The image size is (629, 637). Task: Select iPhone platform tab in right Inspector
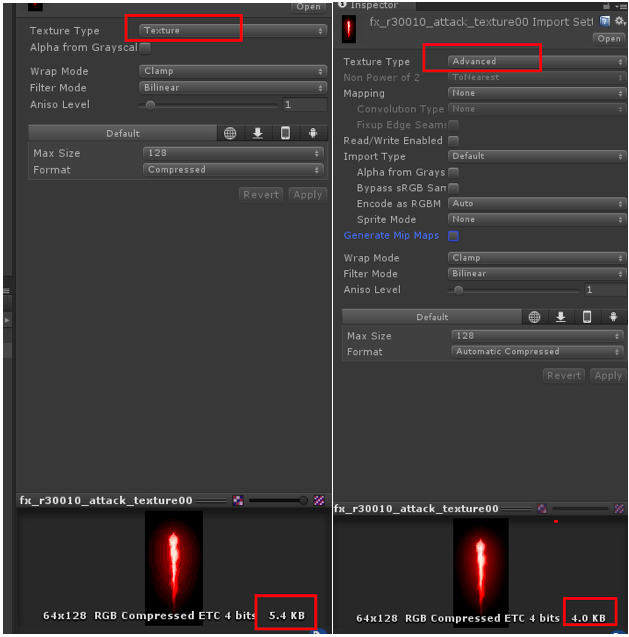point(587,317)
